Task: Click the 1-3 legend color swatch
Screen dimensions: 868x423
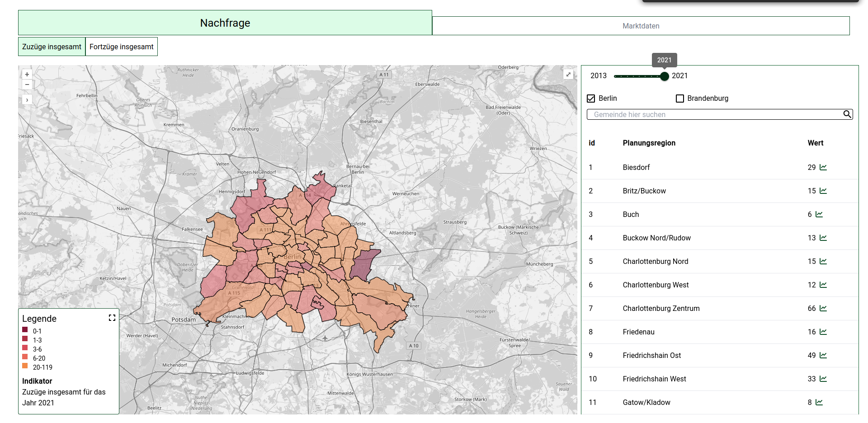Action: coord(25,338)
